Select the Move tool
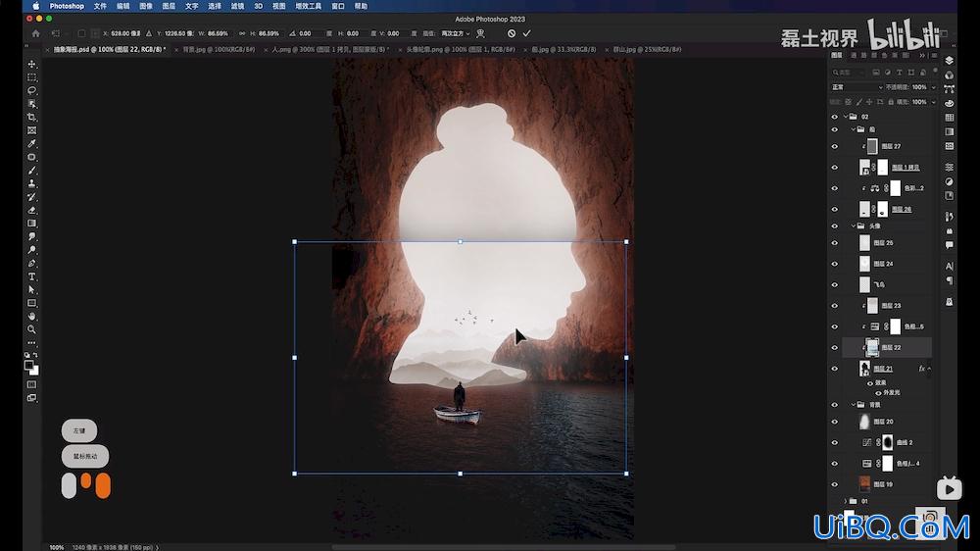The image size is (980, 551). pos(32,65)
